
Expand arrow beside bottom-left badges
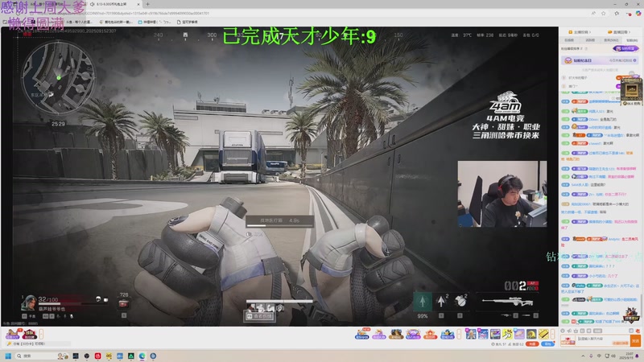tap(41, 334)
